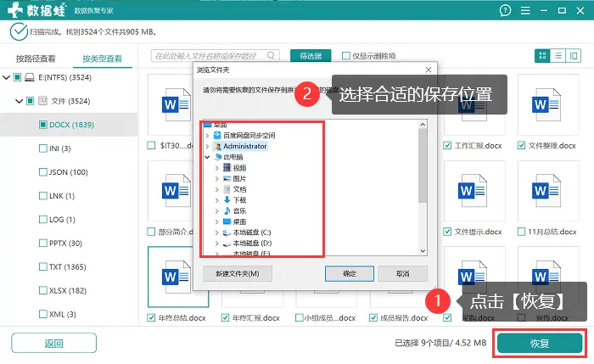Choose the 图片 folder in dialog
This screenshot has width=594, height=364.
pos(235,178)
